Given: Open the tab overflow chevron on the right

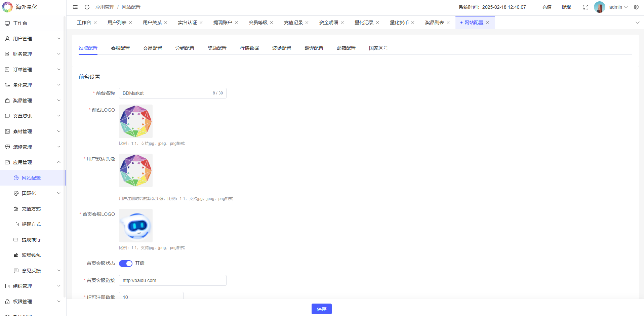Looking at the screenshot, I should click(x=638, y=23).
